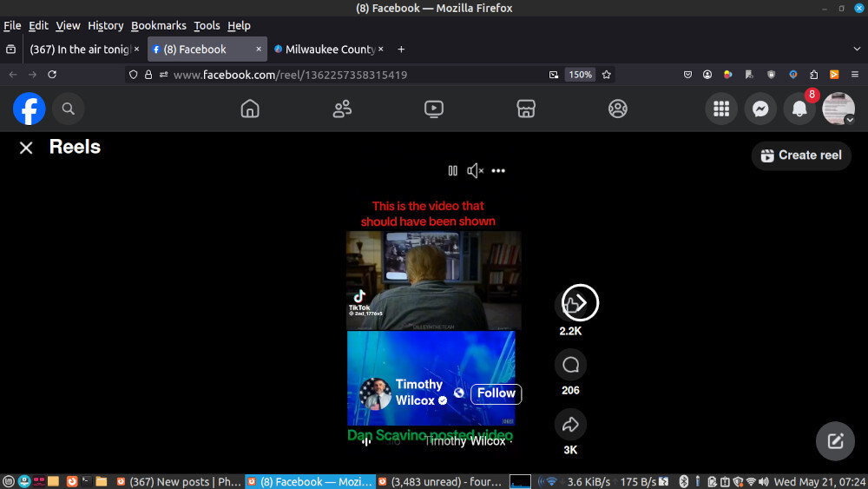Open the new message compose button
Screen dimensions: 868x489
[835, 441]
